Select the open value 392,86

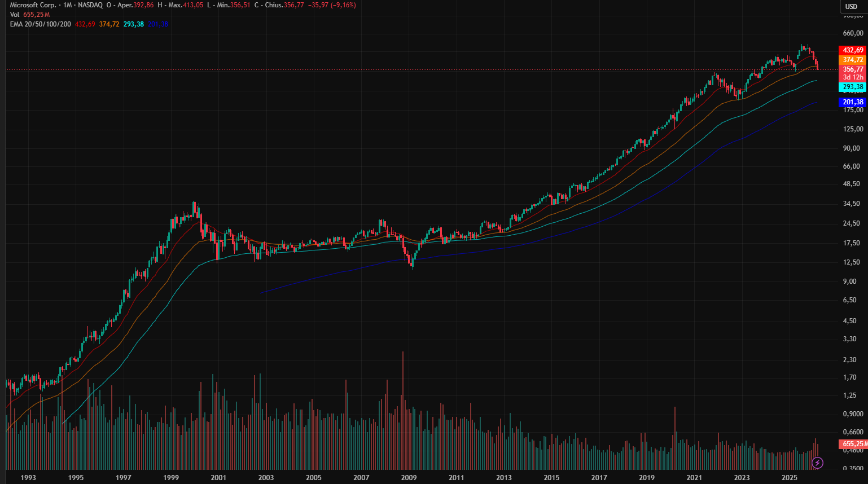tap(143, 5)
